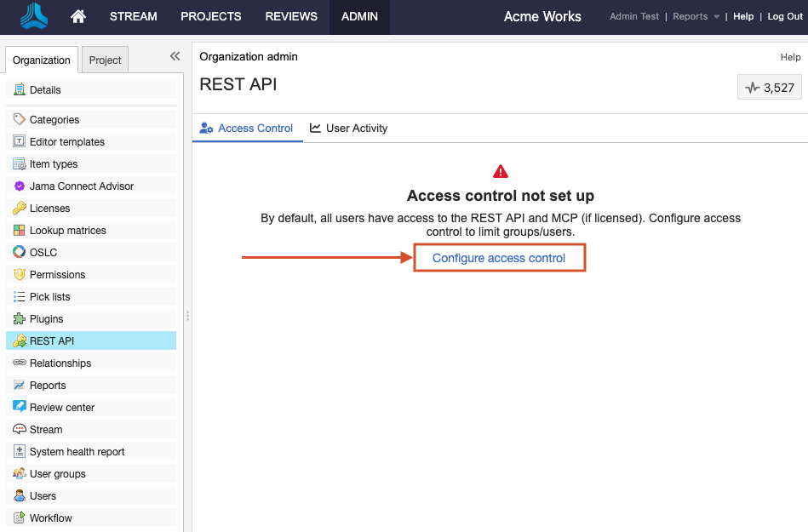Click the Licenses key icon
Image resolution: width=808 pixels, height=532 pixels.
(x=19, y=208)
